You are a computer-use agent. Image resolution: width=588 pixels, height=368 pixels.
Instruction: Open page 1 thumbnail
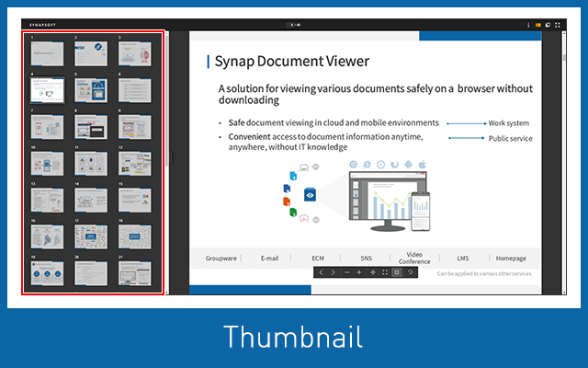47,53
